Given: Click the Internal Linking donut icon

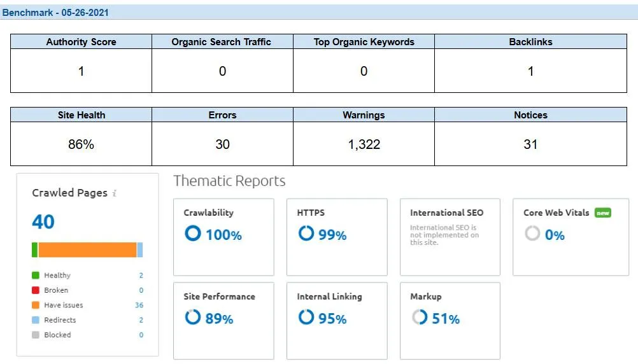Looking at the screenshot, I should (306, 318).
